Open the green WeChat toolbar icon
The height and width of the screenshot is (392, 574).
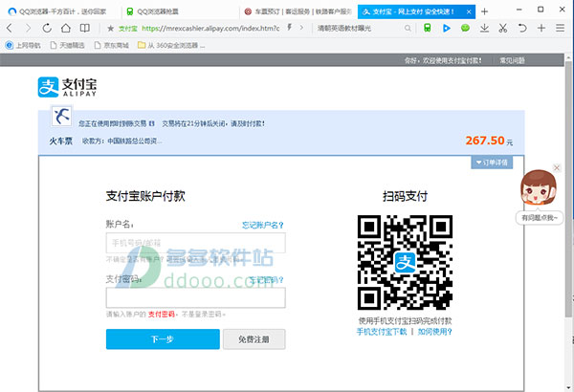pyautogui.click(x=465, y=28)
